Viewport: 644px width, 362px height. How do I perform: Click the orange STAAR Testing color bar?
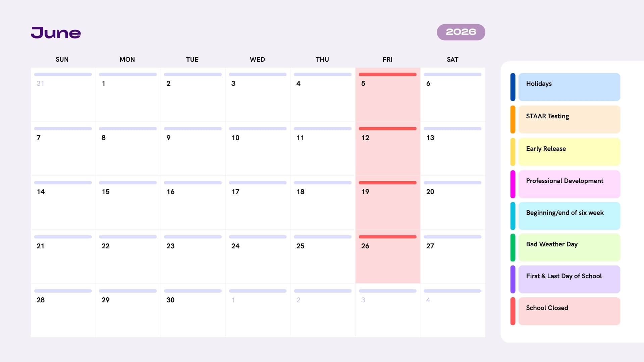[x=513, y=119]
